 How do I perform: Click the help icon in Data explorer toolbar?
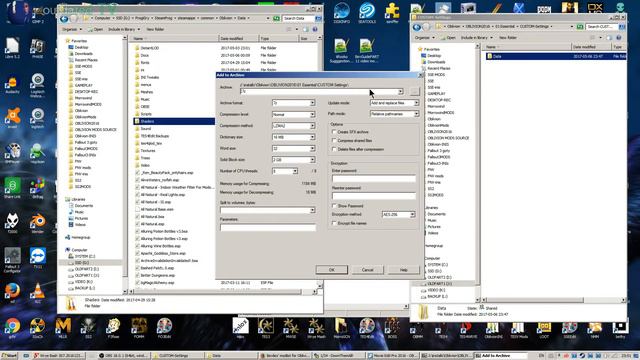coord(315,29)
